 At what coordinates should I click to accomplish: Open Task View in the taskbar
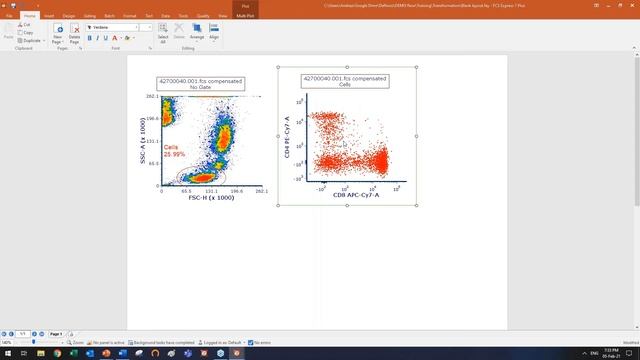24,353
